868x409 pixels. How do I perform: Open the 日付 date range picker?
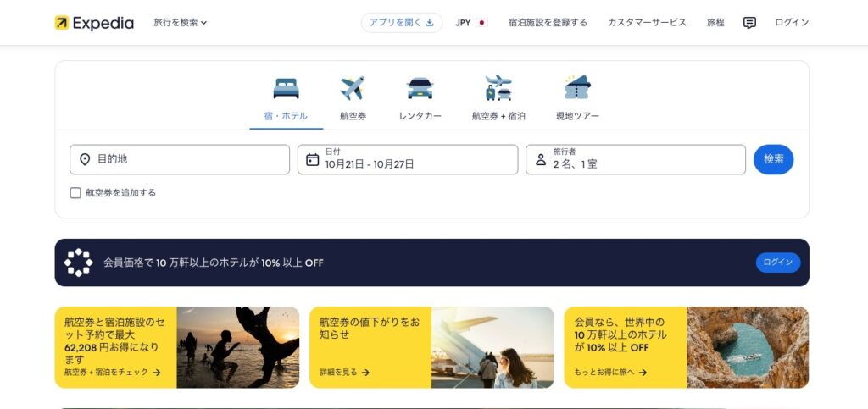point(408,160)
